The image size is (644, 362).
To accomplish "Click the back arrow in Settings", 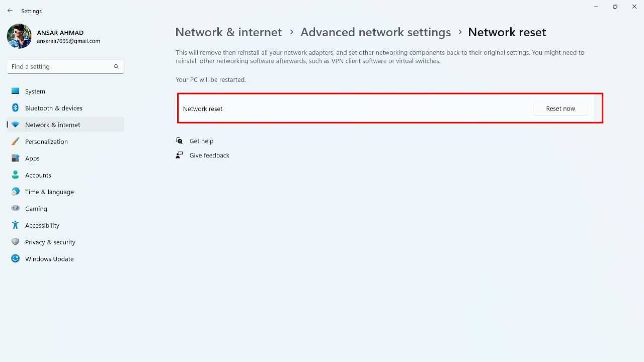I will click(10, 11).
